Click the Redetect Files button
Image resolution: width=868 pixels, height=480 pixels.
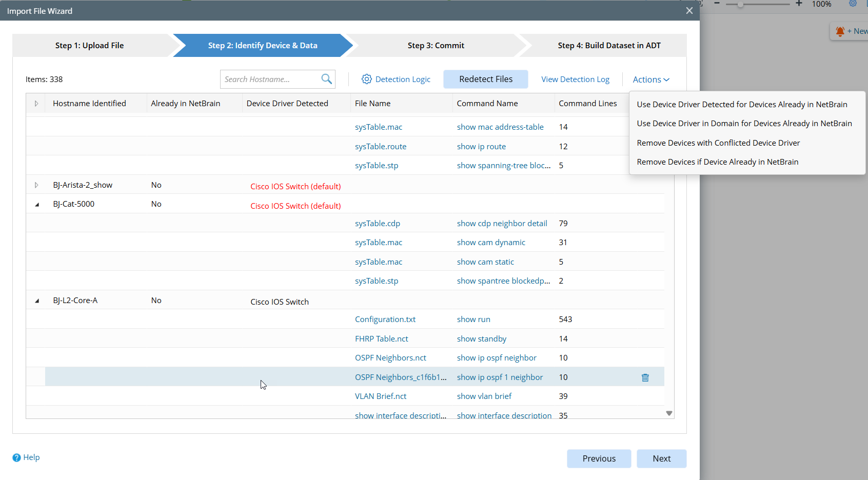[485, 79]
